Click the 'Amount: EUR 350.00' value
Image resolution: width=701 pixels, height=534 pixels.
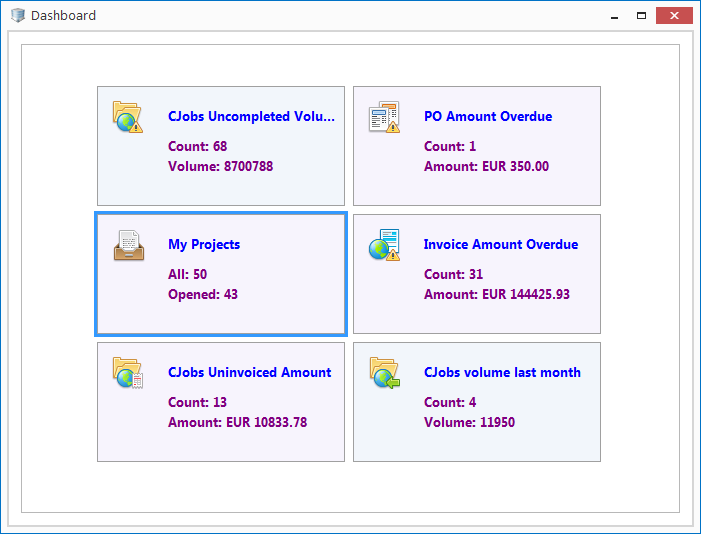[x=486, y=166]
